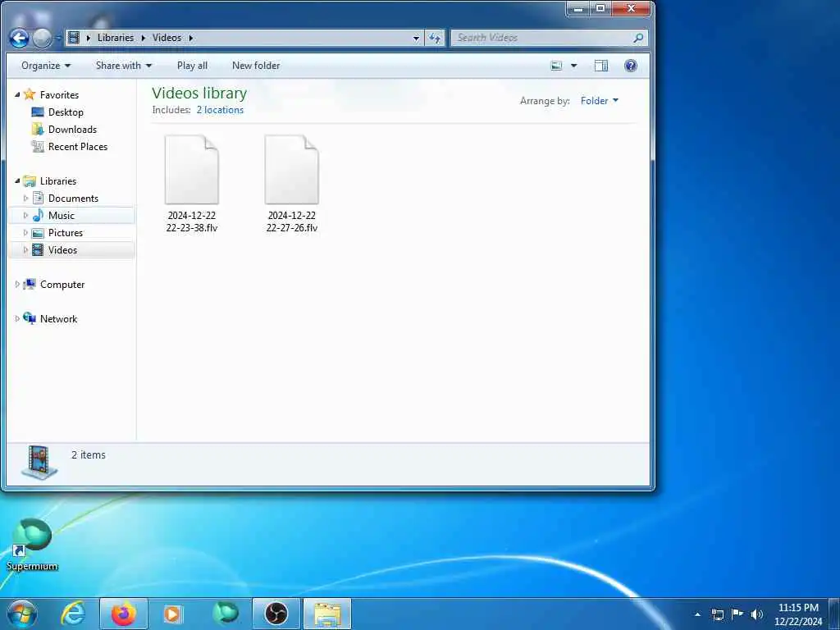Image resolution: width=840 pixels, height=630 pixels.
Task: Expand the Pictures library tree
Action: 25,232
